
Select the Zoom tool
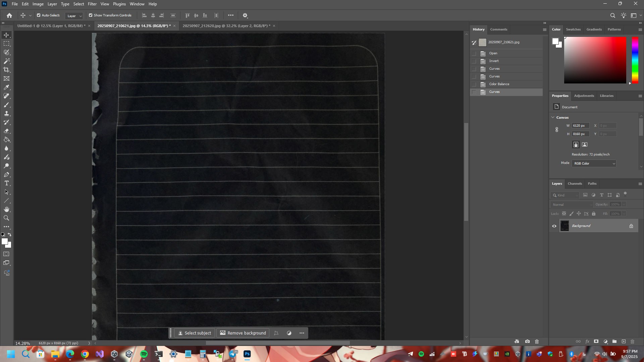click(x=6, y=218)
